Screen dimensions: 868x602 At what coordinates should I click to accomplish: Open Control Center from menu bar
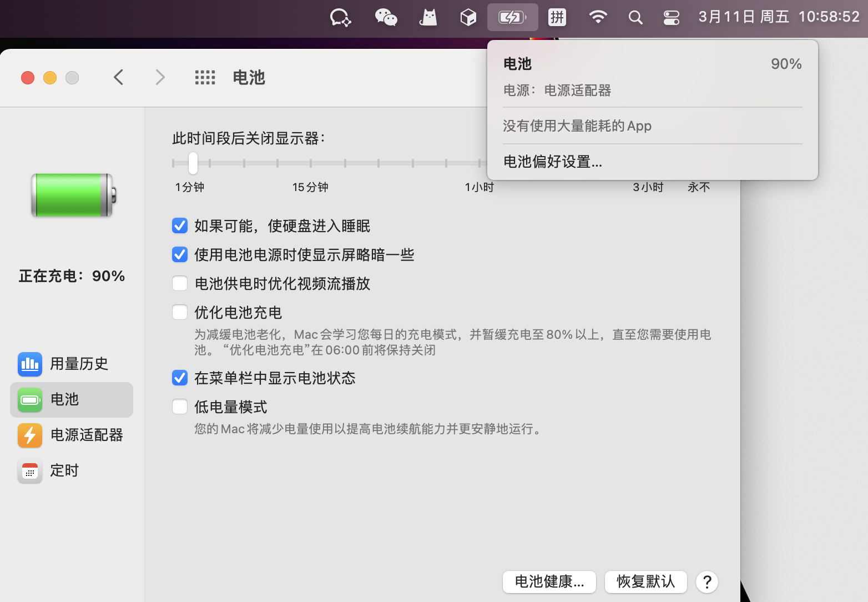(x=671, y=17)
